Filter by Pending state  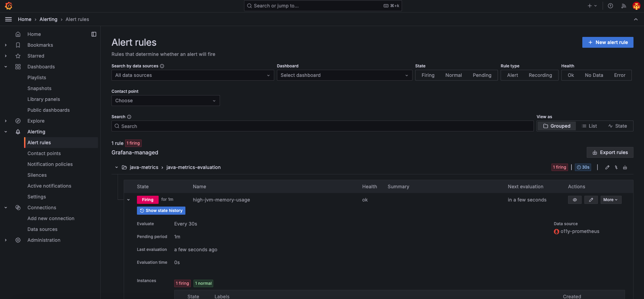pyautogui.click(x=482, y=75)
